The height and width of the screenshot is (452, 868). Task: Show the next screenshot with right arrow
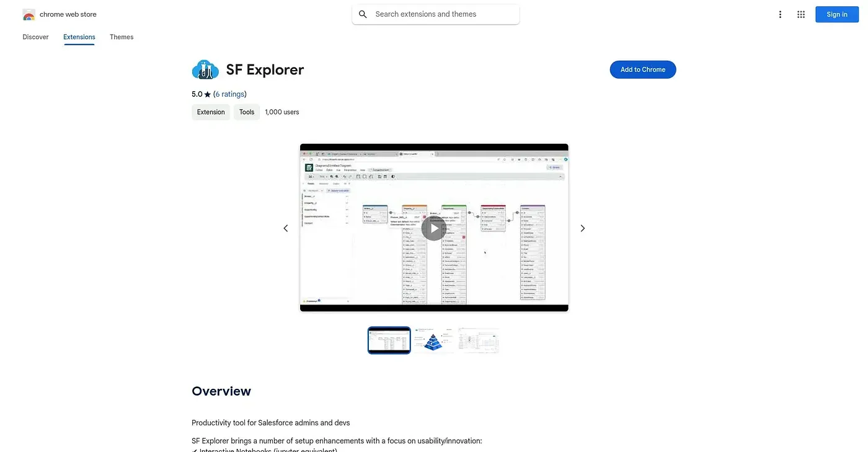point(582,228)
